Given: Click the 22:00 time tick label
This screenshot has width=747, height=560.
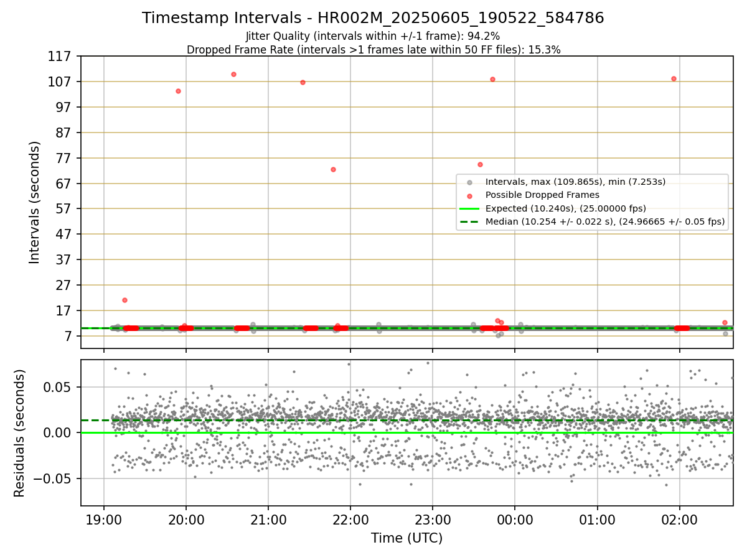Looking at the screenshot, I should pyautogui.click(x=350, y=520).
